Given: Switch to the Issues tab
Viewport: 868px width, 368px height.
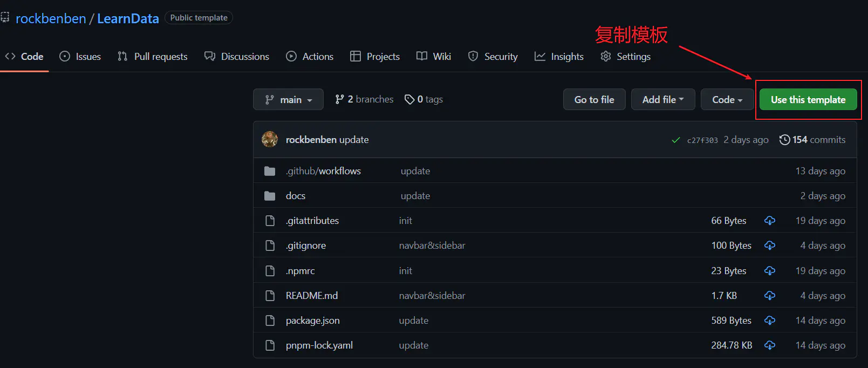Looking at the screenshot, I should pyautogui.click(x=80, y=56).
